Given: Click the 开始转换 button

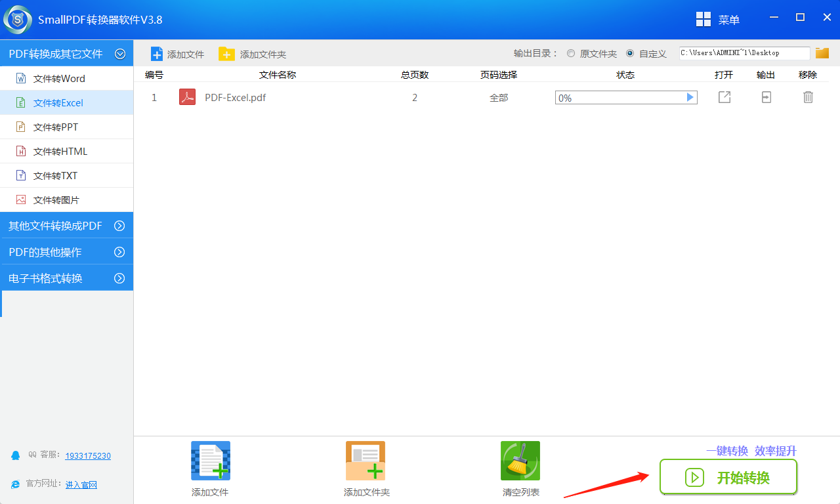Looking at the screenshot, I should point(728,477).
